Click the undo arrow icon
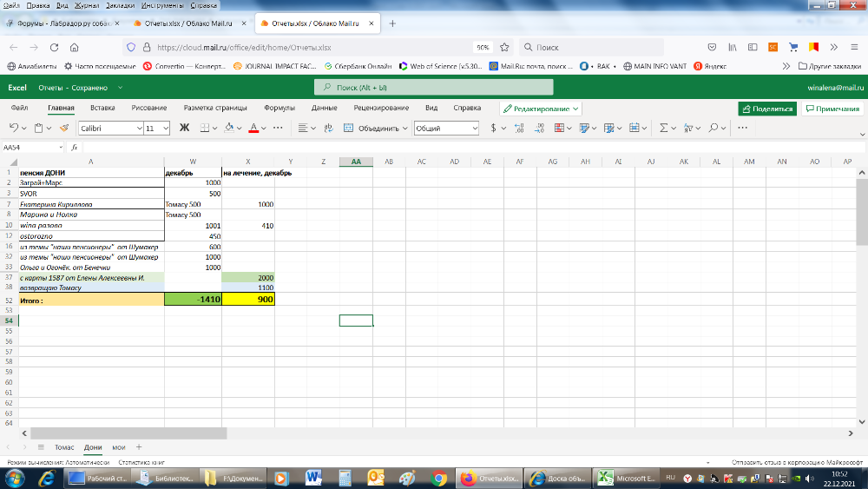The height and width of the screenshot is (489, 868). (14, 128)
